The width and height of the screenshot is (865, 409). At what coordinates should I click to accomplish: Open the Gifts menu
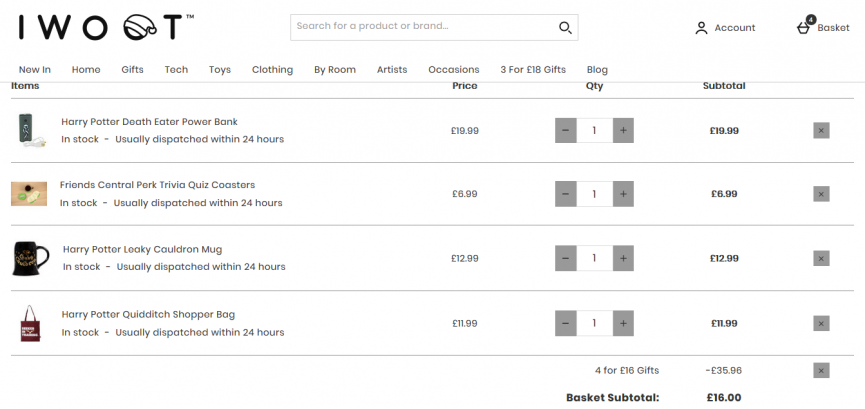pos(132,70)
